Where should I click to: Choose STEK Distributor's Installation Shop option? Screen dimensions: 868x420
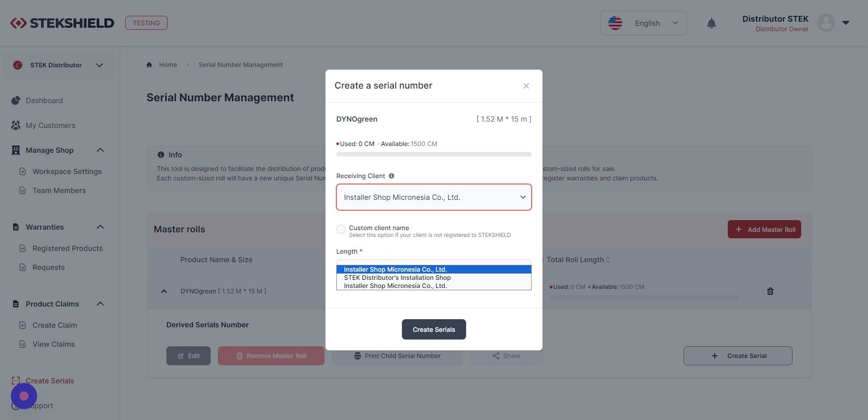coord(434,278)
